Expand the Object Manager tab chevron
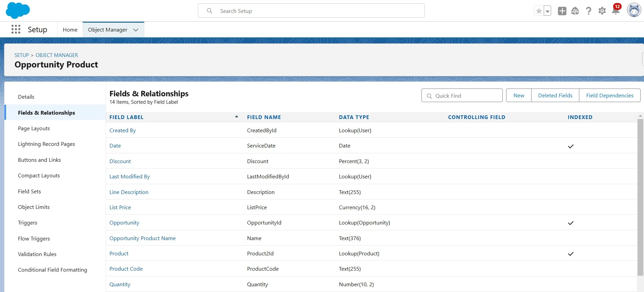Image resolution: width=644 pixels, height=292 pixels. [x=136, y=30]
